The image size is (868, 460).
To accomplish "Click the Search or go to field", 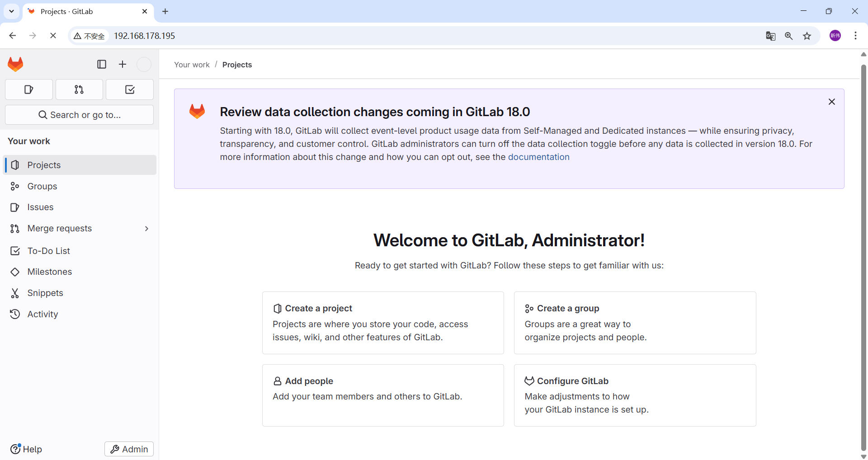I will (x=79, y=114).
